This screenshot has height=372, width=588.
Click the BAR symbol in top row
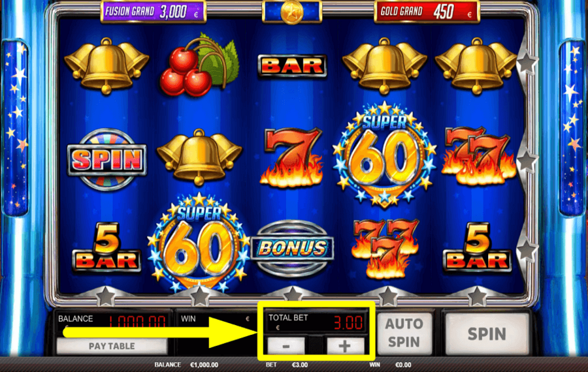tap(292, 66)
